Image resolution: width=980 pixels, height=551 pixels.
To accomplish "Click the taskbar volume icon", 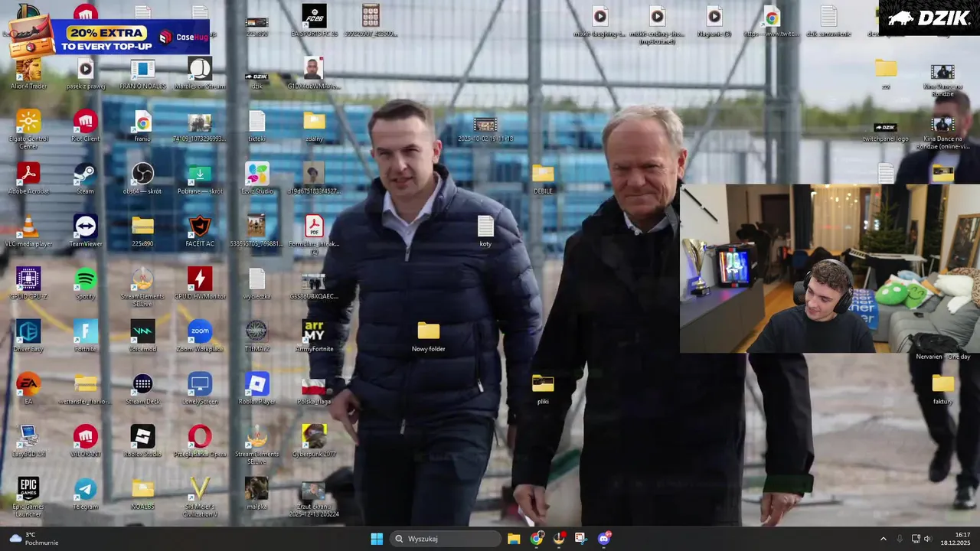I will pyautogui.click(x=927, y=539).
